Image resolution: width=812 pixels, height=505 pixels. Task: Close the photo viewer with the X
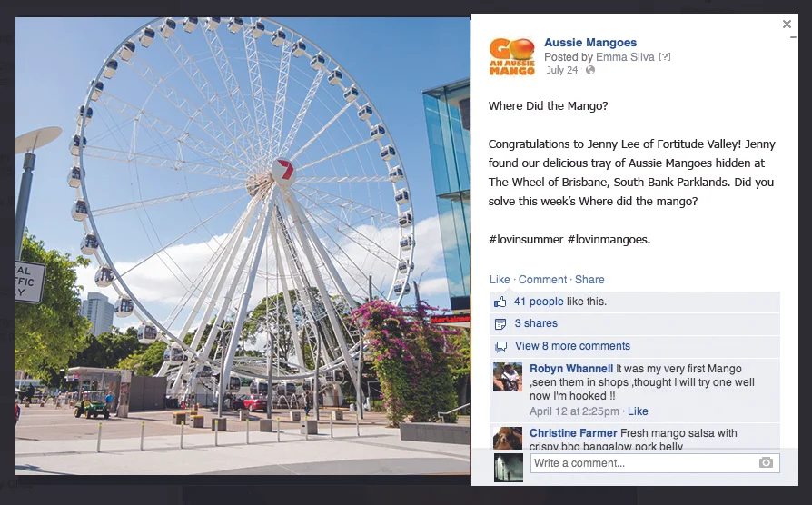pyautogui.click(x=787, y=24)
